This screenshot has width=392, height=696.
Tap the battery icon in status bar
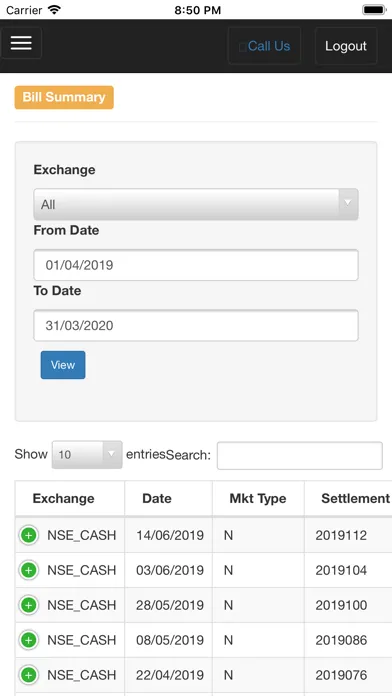[374, 10]
